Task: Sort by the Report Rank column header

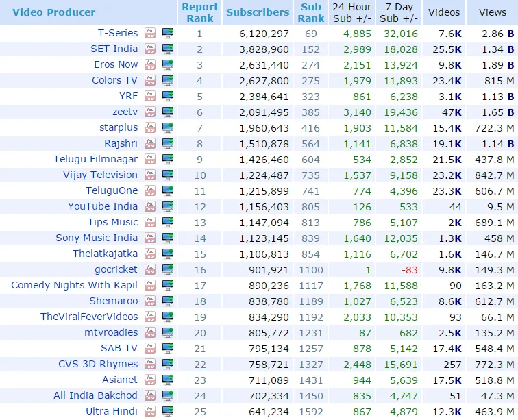Action: [200, 12]
